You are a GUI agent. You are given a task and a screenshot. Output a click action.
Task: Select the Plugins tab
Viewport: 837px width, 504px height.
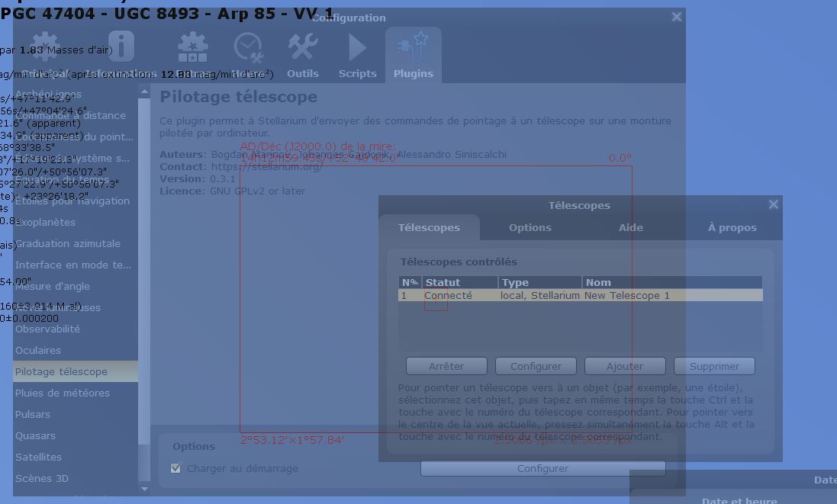point(414,56)
